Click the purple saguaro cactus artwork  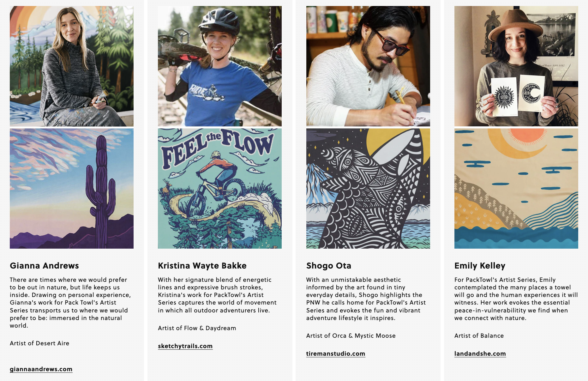pos(72,189)
